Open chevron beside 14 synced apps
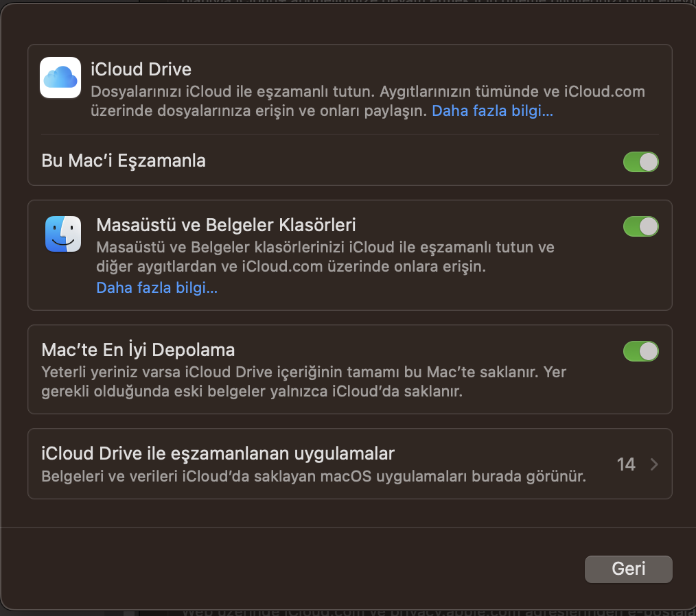This screenshot has height=616, width=696. click(654, 464)
